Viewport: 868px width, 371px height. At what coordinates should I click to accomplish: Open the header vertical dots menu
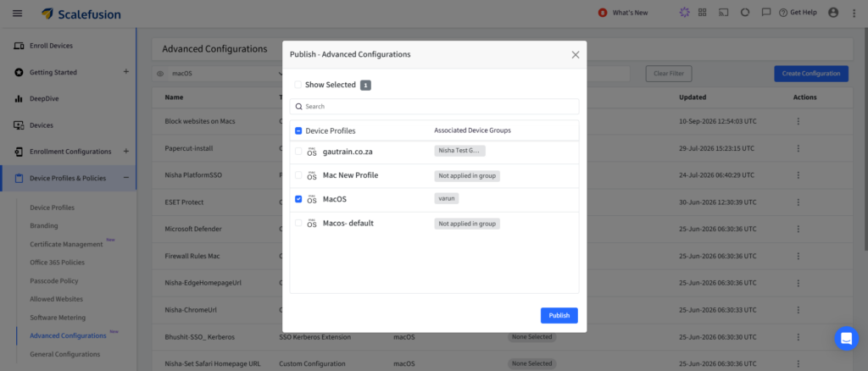pyautogui.click(x=854, y=13)
